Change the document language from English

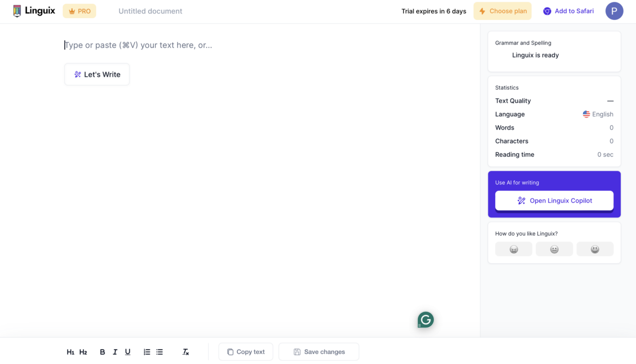(598, 114)
